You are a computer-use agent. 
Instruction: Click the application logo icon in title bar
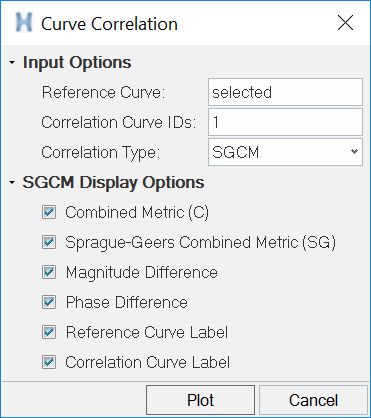24,23
